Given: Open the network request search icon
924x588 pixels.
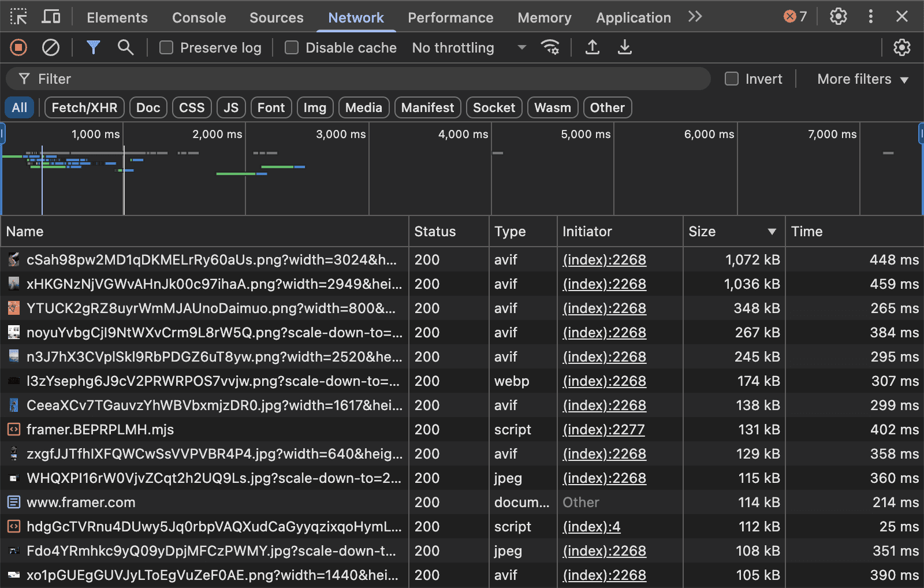Looking at the screenshot, I should (x=125, y=47).
